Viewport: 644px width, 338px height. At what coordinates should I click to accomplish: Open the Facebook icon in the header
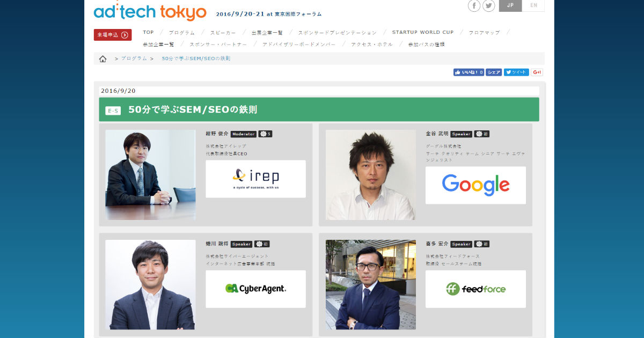coord(474,5)
